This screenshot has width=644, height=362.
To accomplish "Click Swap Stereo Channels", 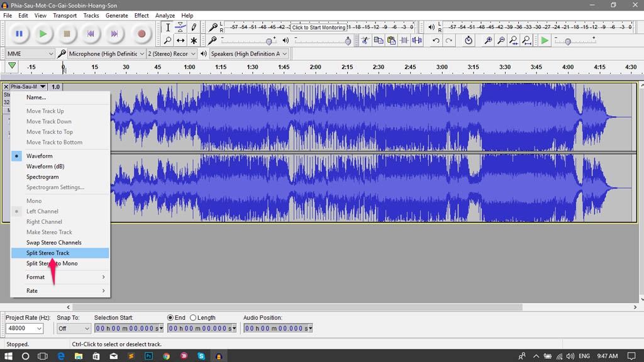I will point(53,243).
